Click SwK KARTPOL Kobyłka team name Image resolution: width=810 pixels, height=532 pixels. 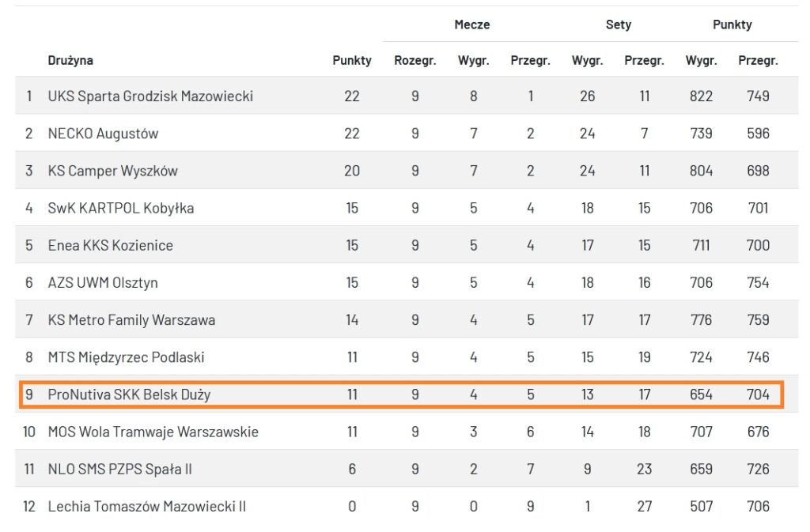pyautogui.click(x=121, y=208)
